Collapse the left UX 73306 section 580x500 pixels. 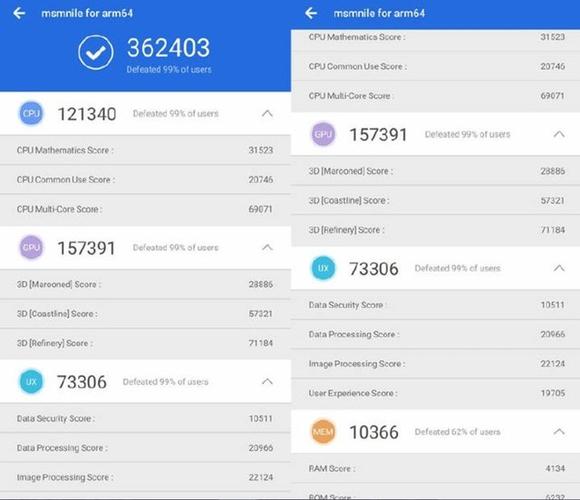point(267,381)
